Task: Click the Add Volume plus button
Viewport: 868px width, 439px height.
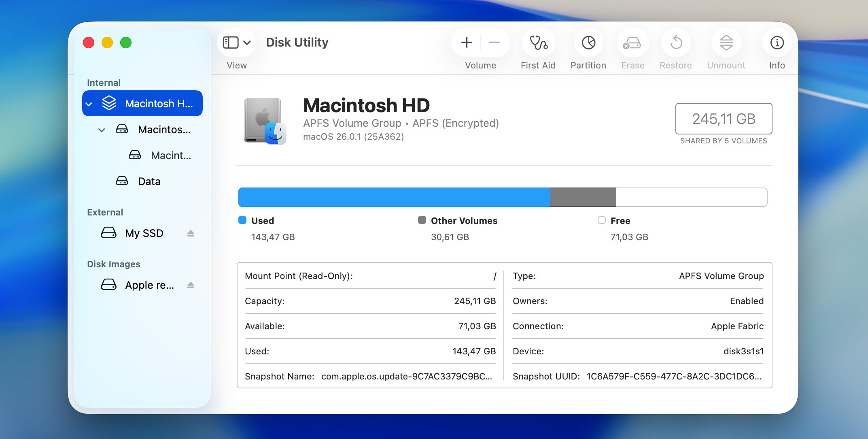Action: click(467, 43)
